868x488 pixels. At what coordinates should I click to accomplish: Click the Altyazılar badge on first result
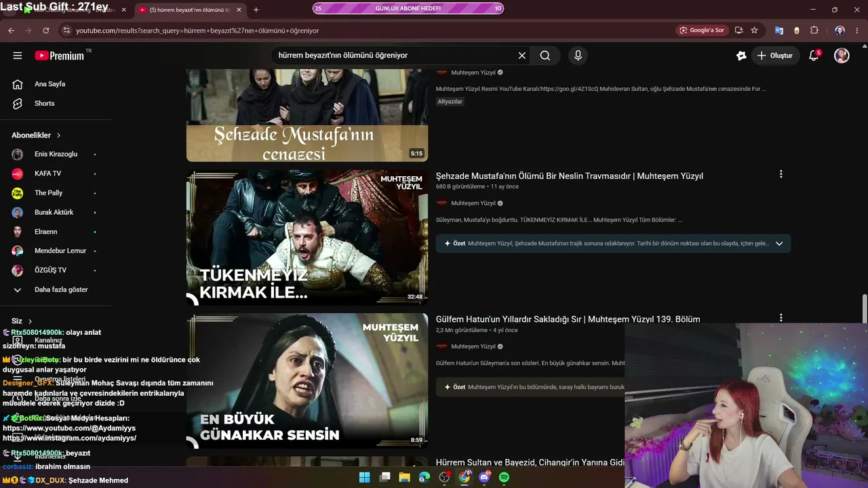click(450, 102)
